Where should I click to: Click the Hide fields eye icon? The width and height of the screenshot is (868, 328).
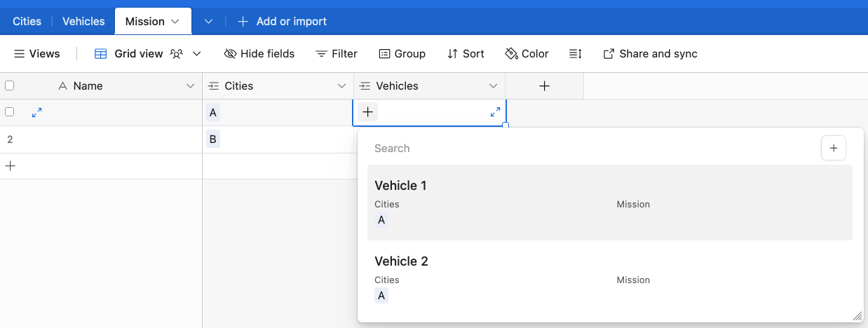pos(230,54)
